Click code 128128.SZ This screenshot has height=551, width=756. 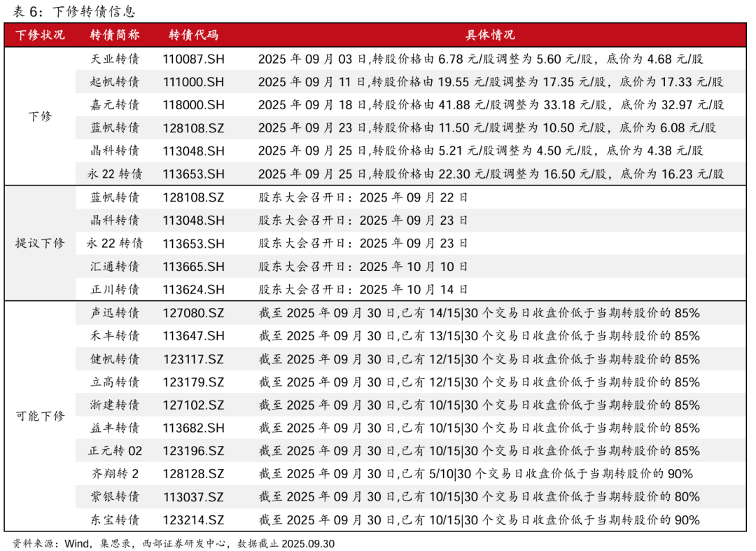[193, 475]
